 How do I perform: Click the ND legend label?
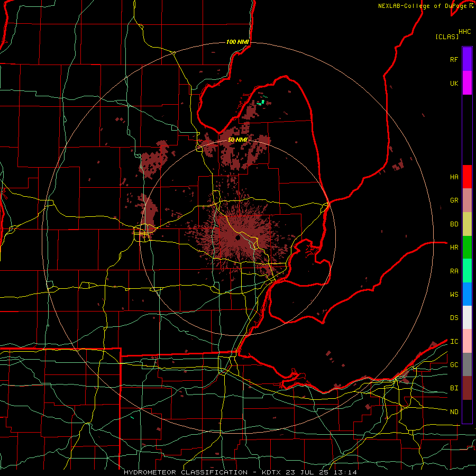[x=454, y=412]
